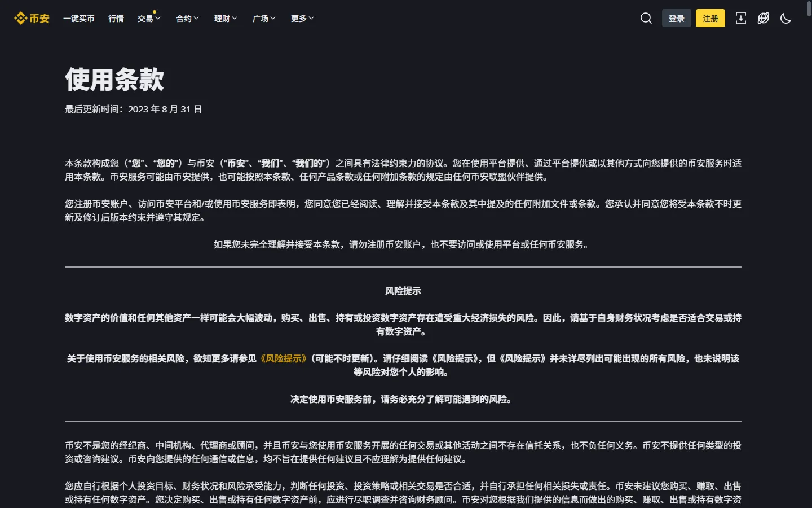Expand the 合约 dropdown menu
812x508 pixels.
[x=187, y=19]
